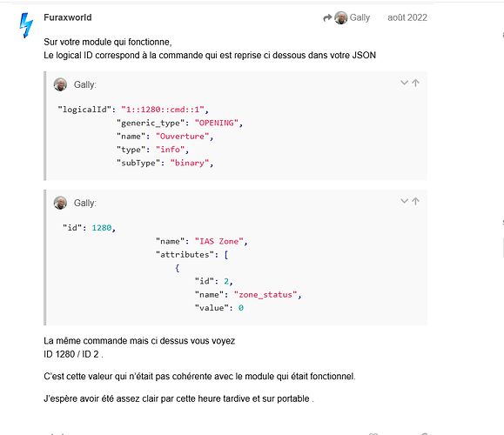Click the "Ouverture" name value
Viewport: 504px width, 435px height.
point(182,137)
